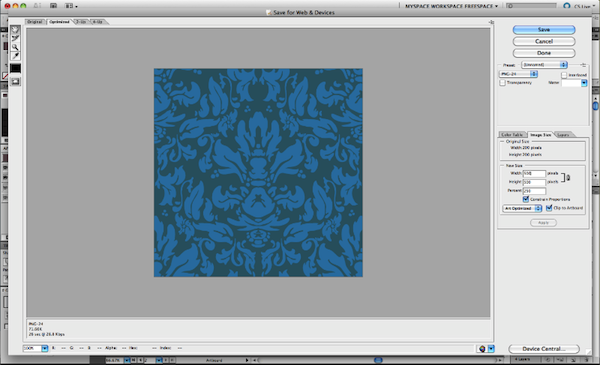The image size is (600, 365).
Task: Select the Eyedropper tool
Action: 15,56
